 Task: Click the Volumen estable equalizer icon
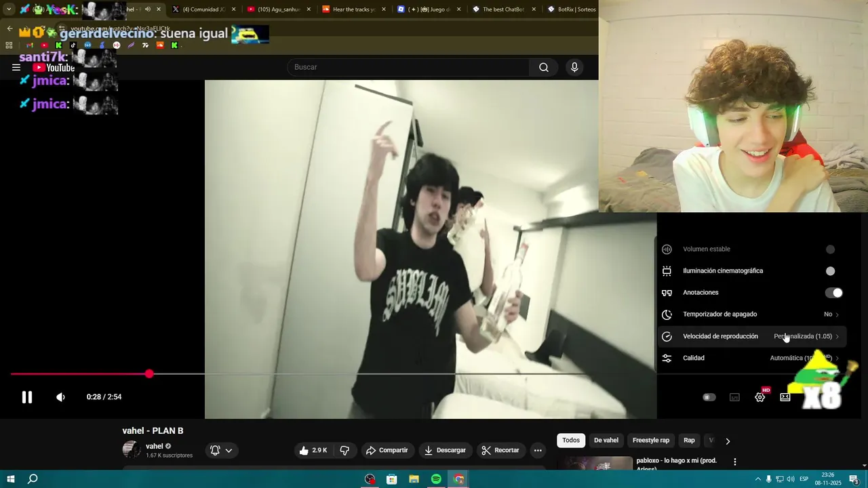pyautogui.click(x=667, y=249)
